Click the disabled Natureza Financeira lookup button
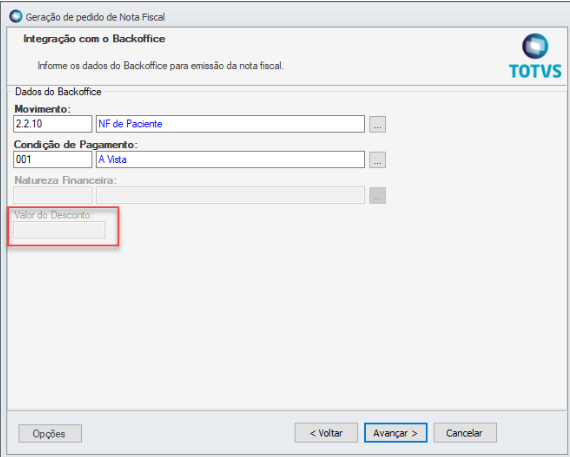570x457 pixels. tap(377, 195)
